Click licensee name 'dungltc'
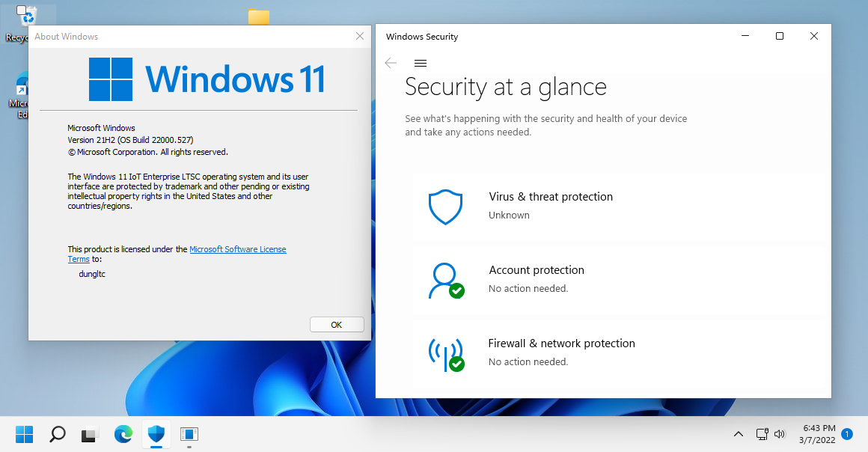868x452 pixels. click(92, 274)
